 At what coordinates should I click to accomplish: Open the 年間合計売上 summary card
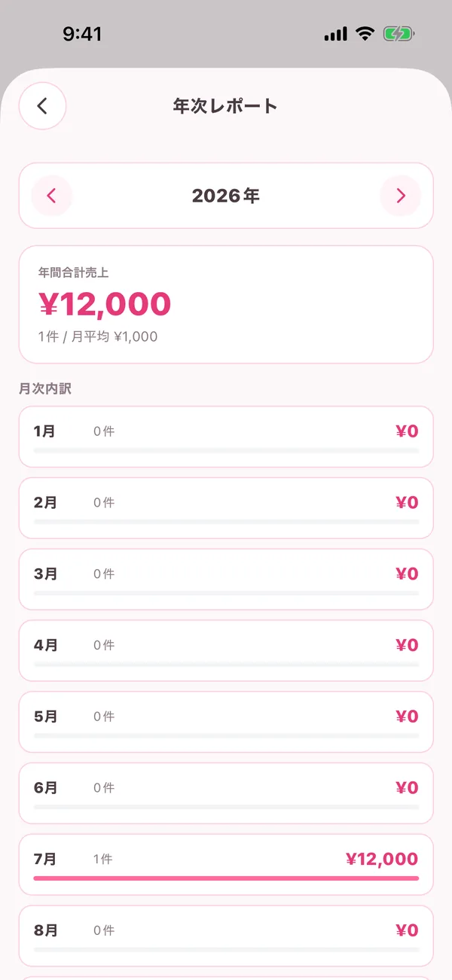[226, 305]
